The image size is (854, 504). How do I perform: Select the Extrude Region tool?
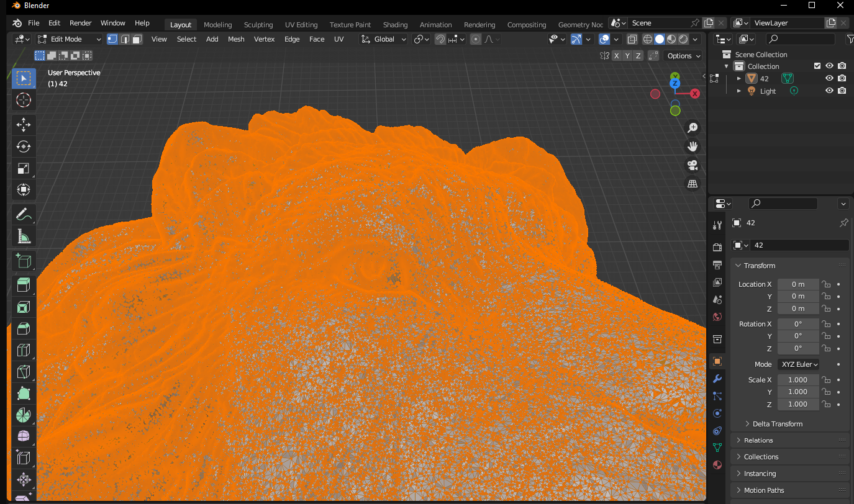coord(24,285)
